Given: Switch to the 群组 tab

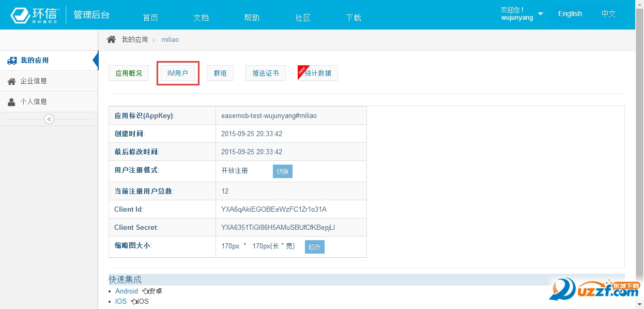Looking at the screenshot, I should click(x=220, y=73).
